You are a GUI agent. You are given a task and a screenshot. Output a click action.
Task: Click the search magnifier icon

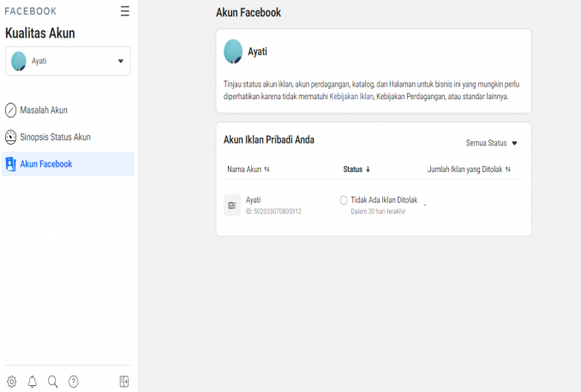click(x=53, y=382)
